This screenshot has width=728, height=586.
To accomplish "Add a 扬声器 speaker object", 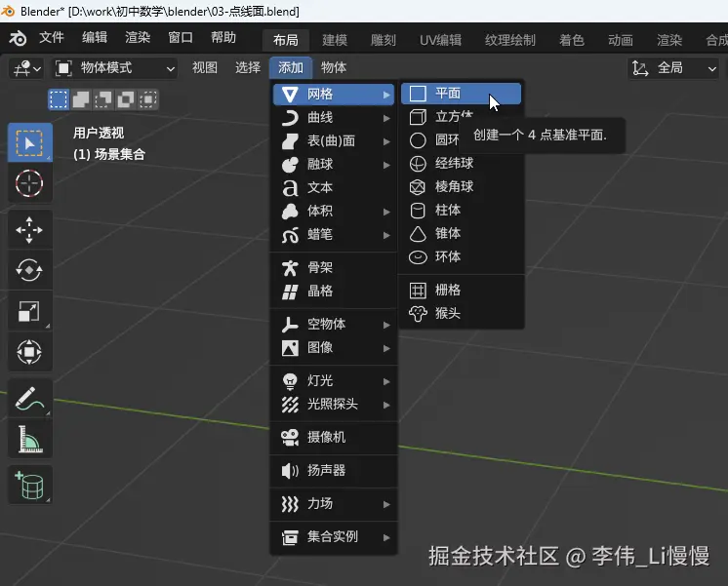I will 334,471.
